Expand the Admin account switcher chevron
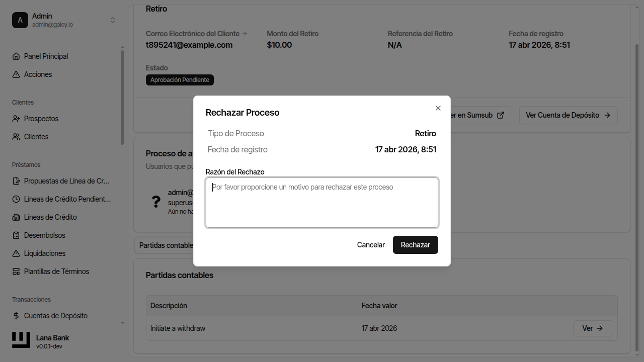This screenshot has width=644, height=362. pyautogui.click(x=113, y=20)
